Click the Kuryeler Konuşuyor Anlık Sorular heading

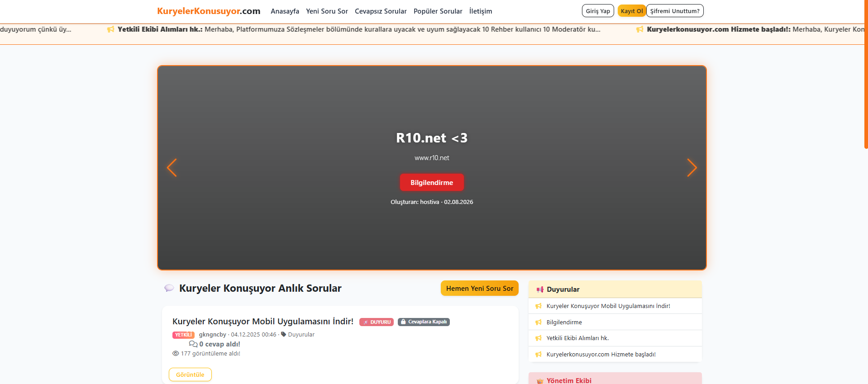pos(260,289)
